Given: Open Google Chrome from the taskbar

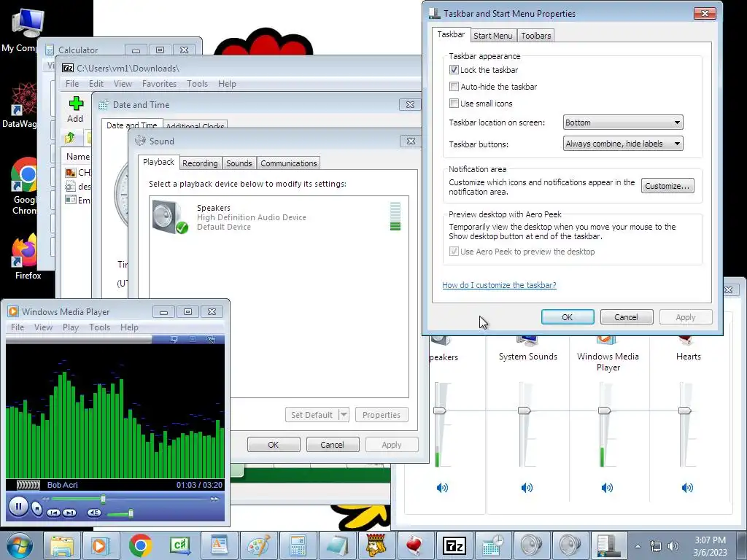Looking at the screenshot, I should click(140, 545).
